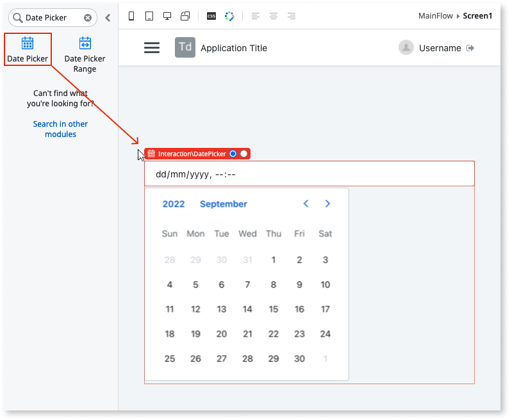
Task: Click the logout icon beside Username
Action: click(x=471, y=48)
